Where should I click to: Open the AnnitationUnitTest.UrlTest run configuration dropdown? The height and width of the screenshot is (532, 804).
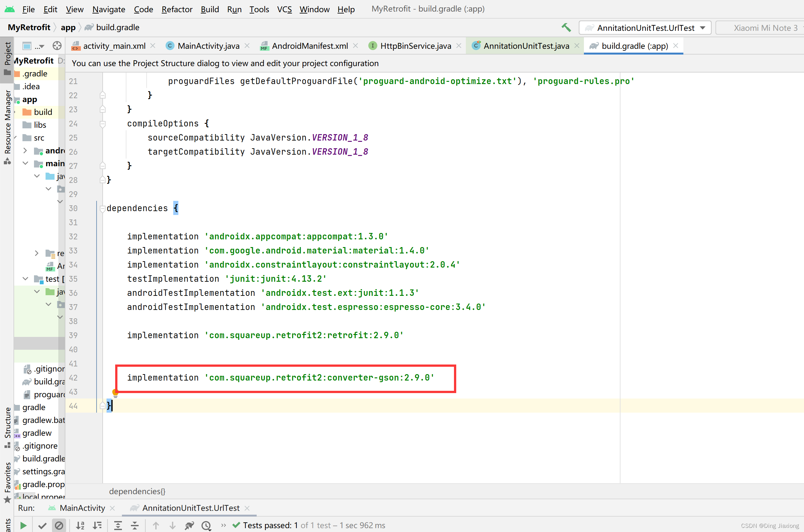[645, 28]
